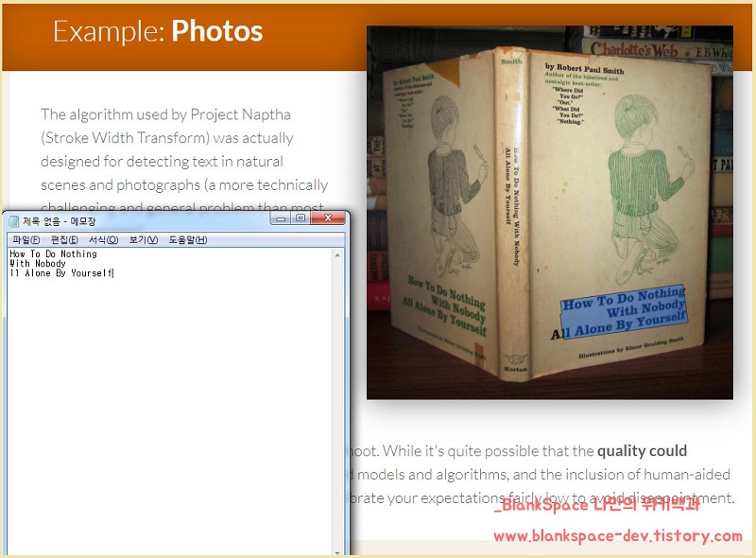Click the '(Stroke Width Transform)' text
This screenshot has width=756, height=558.
[x=126, y=138]
